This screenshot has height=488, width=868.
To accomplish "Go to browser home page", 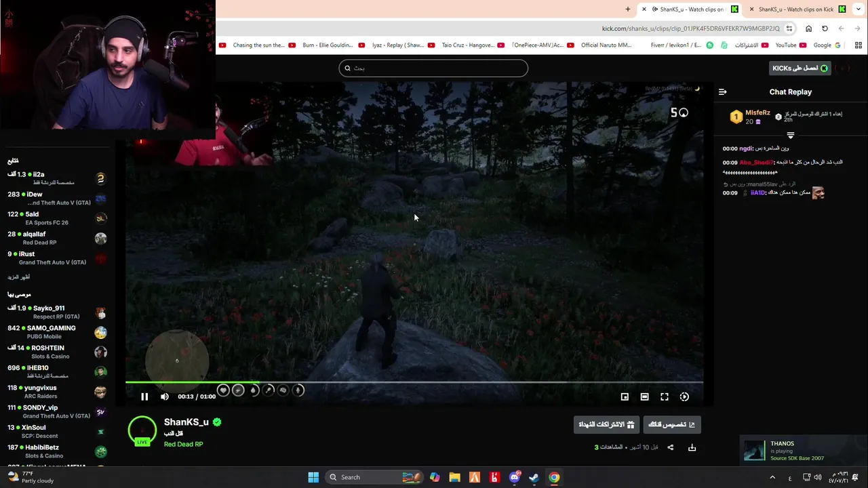I will 808,28.
